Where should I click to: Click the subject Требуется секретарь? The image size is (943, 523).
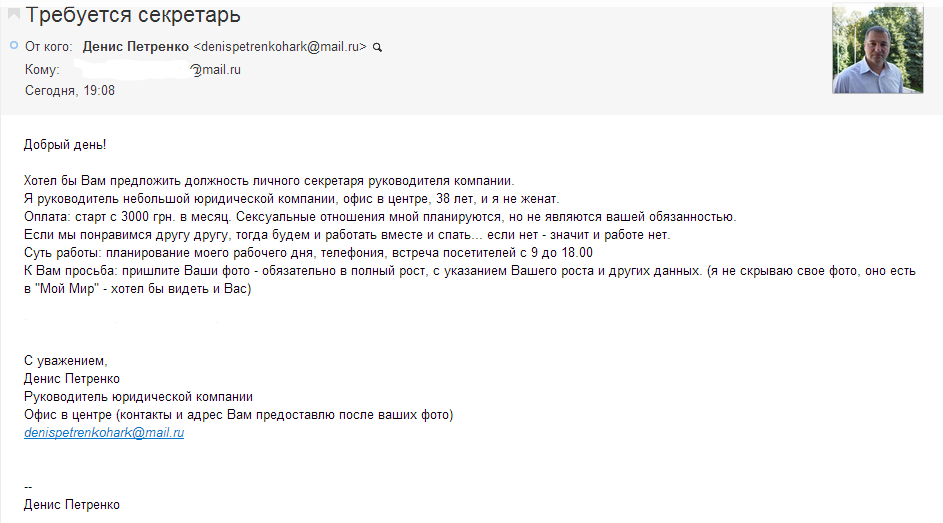pyautogui.click(x=133, y=14)
